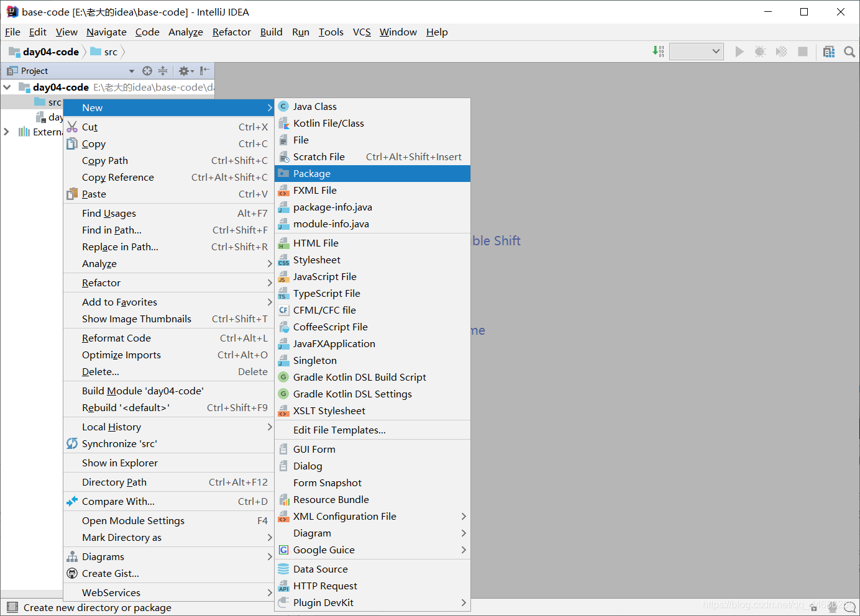Image resolution: width=860 pixels, height=616 pixels.
Task: Select Resource Bundle in New submenu
Action: [x=372, y=500]
